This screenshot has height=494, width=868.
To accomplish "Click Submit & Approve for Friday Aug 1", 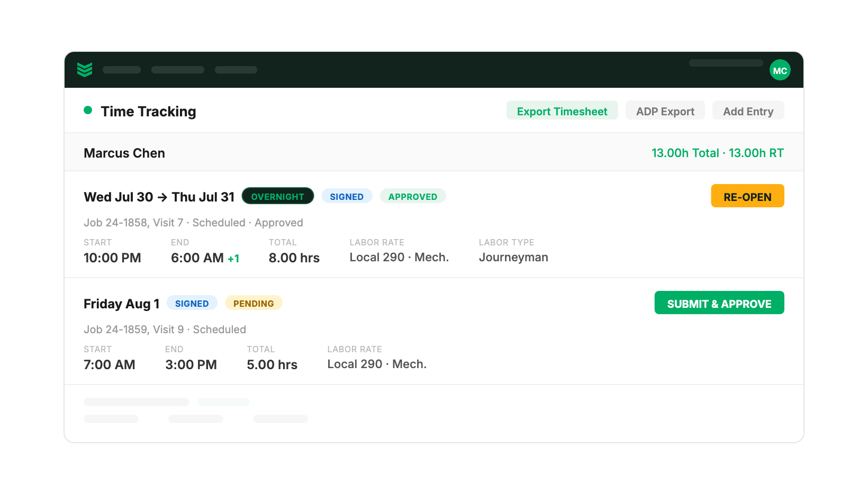I will (719, 303).
